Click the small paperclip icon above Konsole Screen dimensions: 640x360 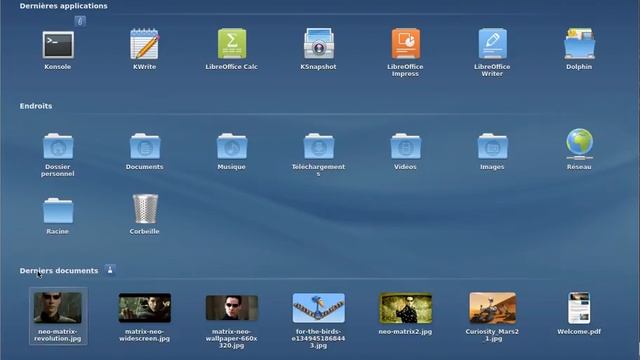[80, 21]
